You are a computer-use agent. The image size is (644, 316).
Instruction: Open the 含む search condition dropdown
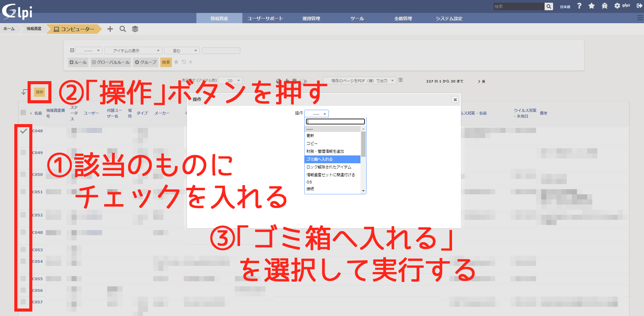click(x=182, y=51)
